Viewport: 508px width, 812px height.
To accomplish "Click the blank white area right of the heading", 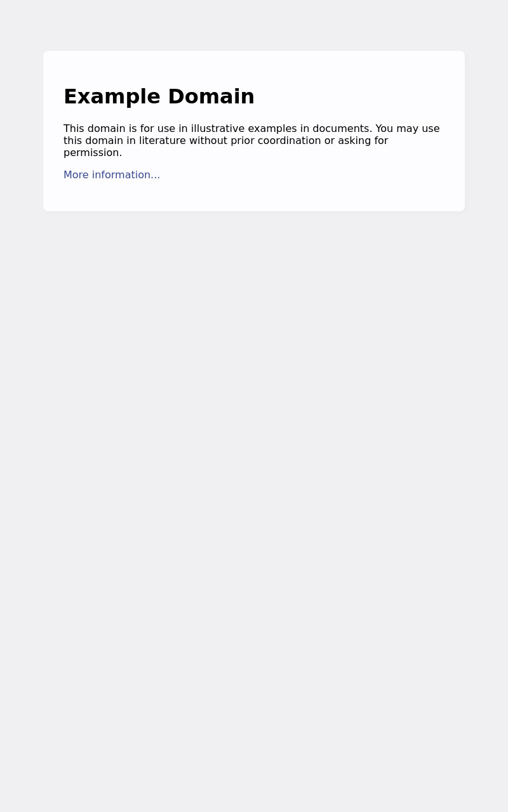I will coord(356,96).
